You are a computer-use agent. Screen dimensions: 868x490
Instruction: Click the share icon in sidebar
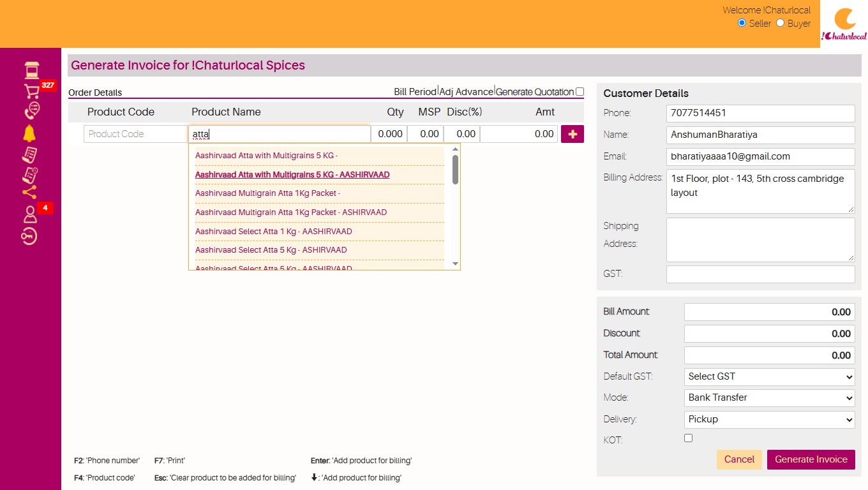(29, 192)
